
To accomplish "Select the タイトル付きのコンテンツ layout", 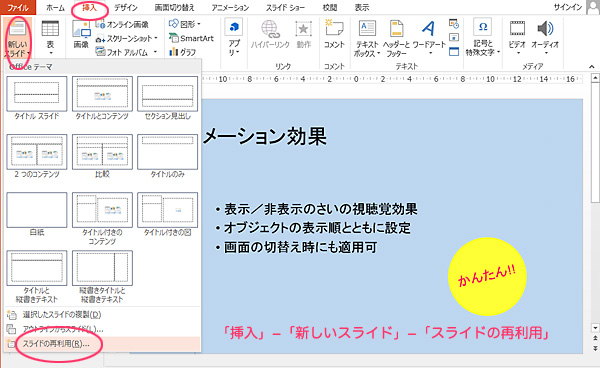I will point(102,219).
